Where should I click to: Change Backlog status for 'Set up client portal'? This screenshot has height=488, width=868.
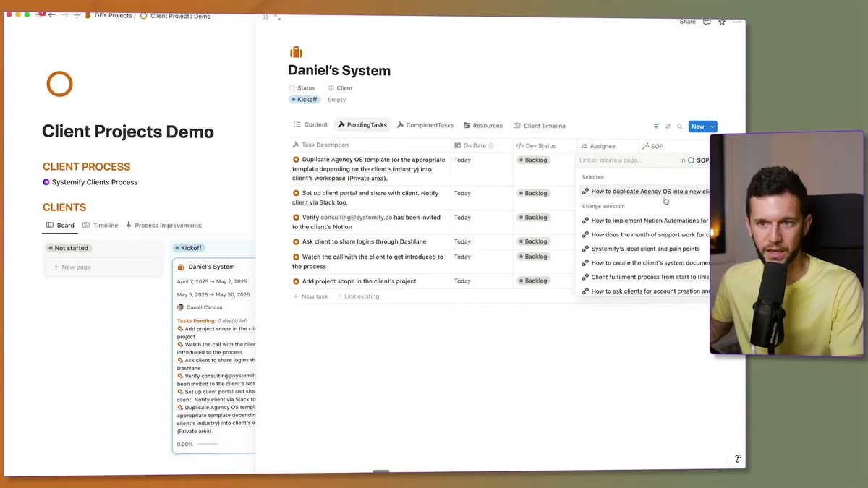pyautogui.click(x=534, y=193)
